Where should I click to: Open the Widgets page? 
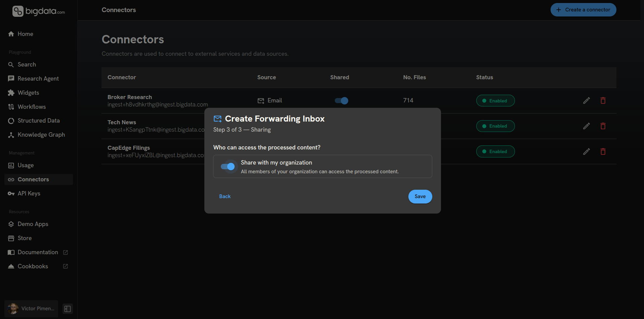pyautogui.click(x=39, y=93)
